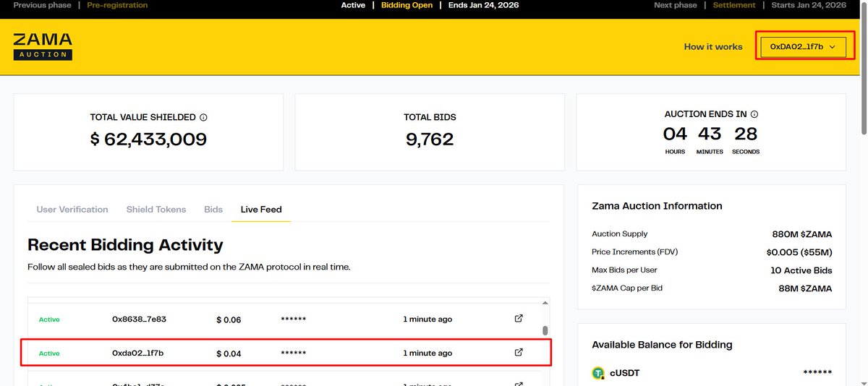Viewport: 868px width, 386px height.
Task: Click the 9,762 total bids figure
Action: pyautogui.click(x=430, y=140)
